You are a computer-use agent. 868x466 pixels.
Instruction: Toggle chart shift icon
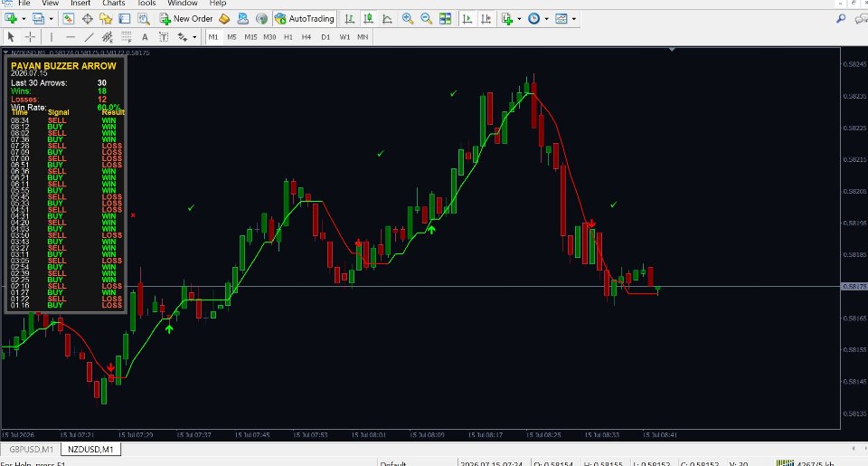[486, 18]
